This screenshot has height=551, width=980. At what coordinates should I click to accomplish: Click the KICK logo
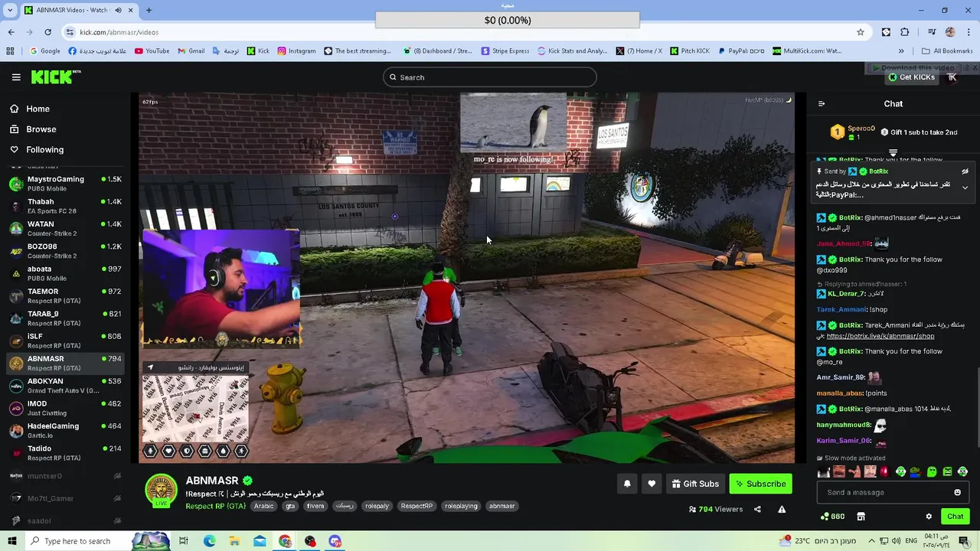[x=56, y=77]
